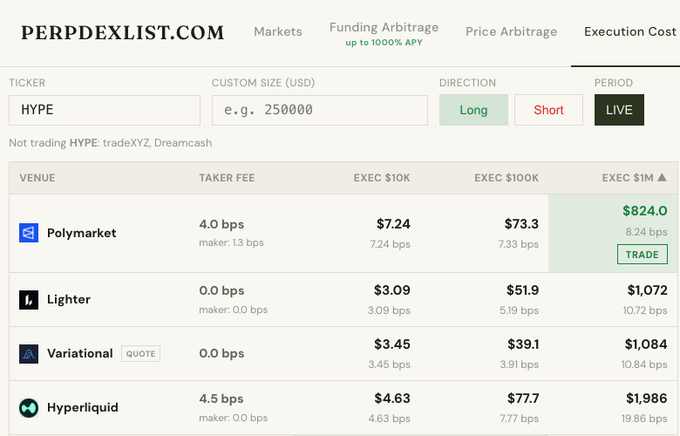
Task: Click the $1,084 Variational $1M cost
Action: [646, 344]
